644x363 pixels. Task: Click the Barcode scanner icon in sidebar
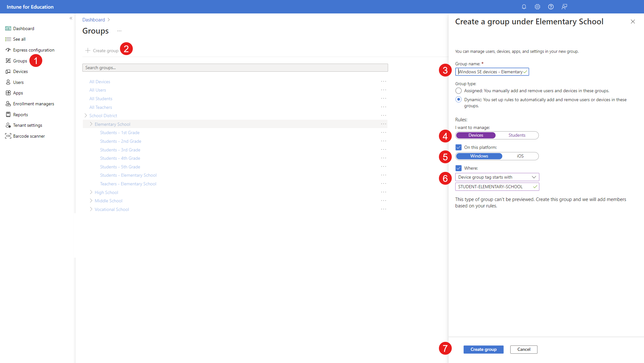click(x=8, y=135)
